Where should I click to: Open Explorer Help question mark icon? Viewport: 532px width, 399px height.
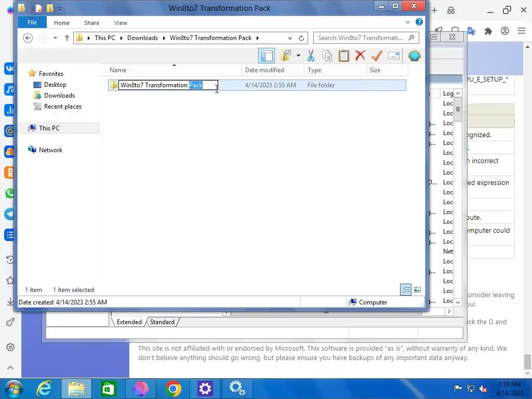click(x=419, y=22)
